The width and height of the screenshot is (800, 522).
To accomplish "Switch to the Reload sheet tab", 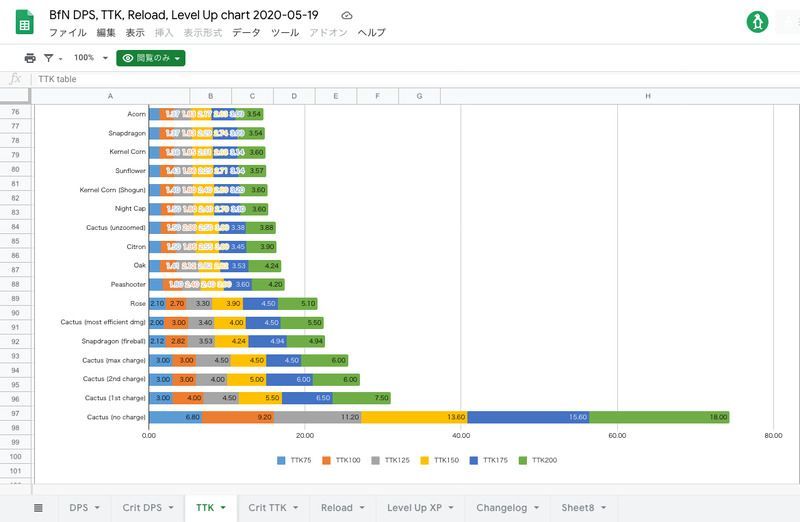I will [336, 508].
